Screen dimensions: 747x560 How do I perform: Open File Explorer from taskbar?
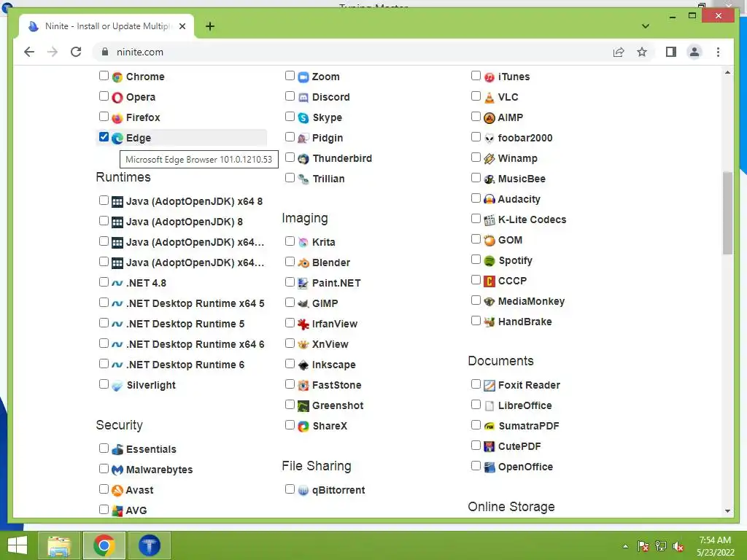click(x=59, y=545)
